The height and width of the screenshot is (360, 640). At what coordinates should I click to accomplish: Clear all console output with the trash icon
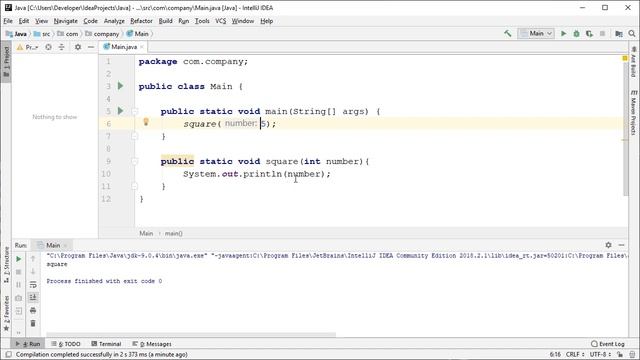tap(33, 323)
